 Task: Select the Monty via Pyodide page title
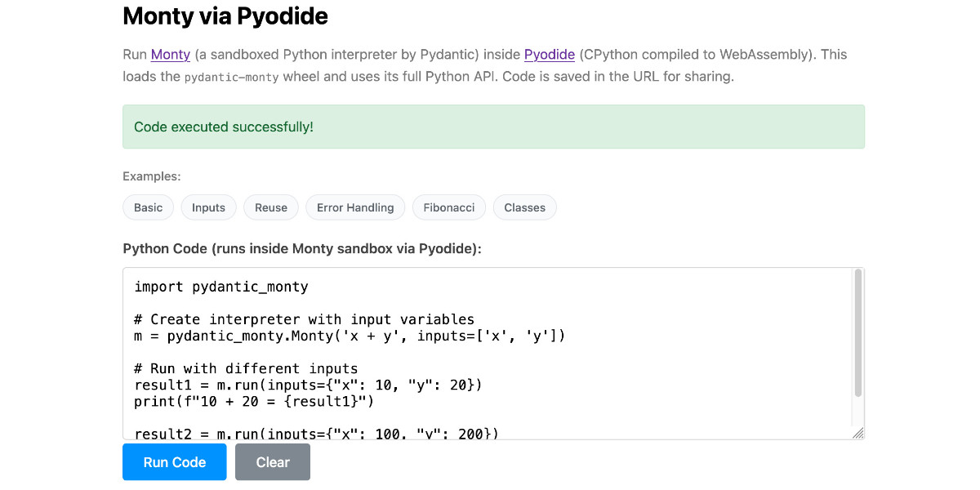(x=225, y=16)
